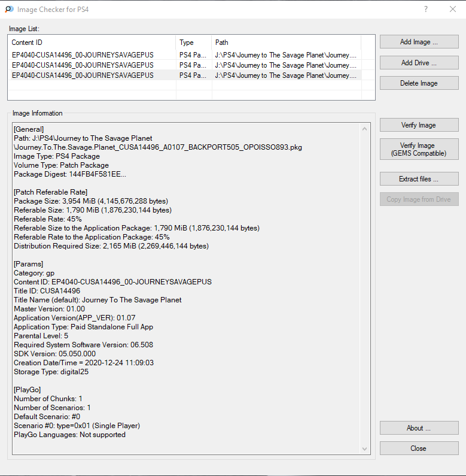The image size is (466, 476).
Task: Click the scroll up arrow in Image Information
Action: (x=365, y=129)
